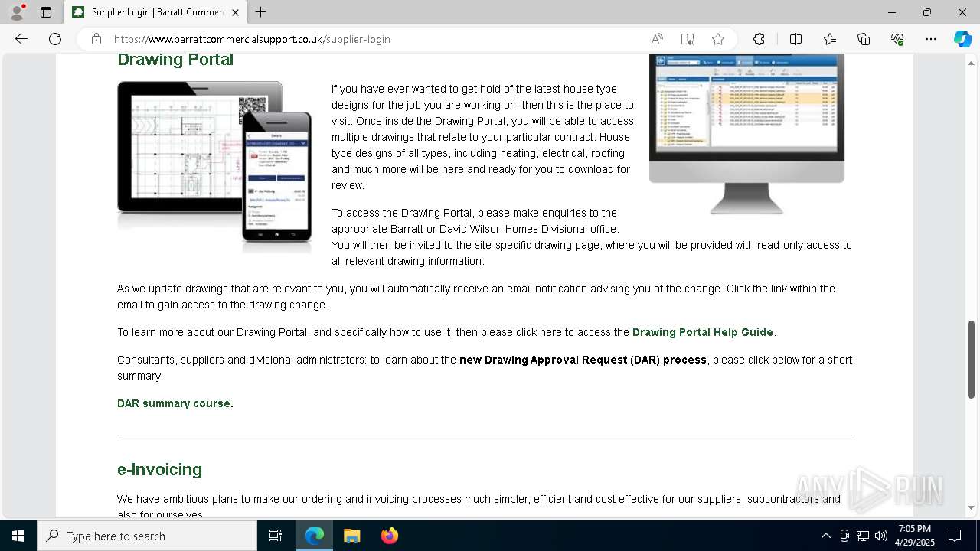Open the notification center icon
980x551 pixels.
click(955, 536)
